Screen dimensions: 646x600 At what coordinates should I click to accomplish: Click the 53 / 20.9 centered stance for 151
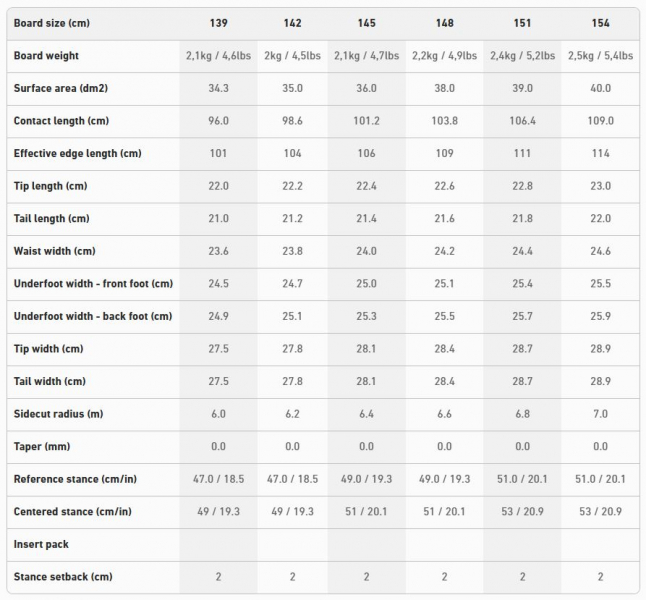[x=522, y=511]
